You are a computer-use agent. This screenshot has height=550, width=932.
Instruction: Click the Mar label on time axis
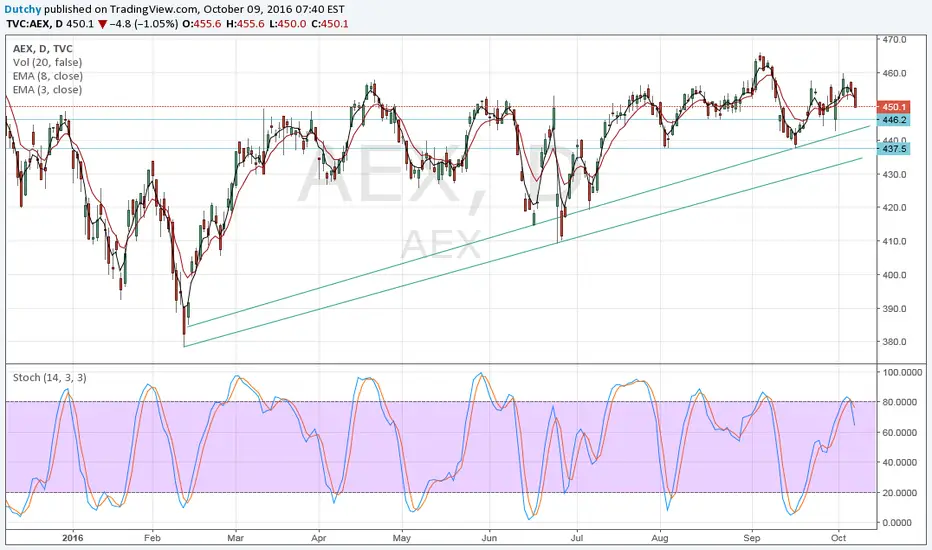(x=235, y=538)
